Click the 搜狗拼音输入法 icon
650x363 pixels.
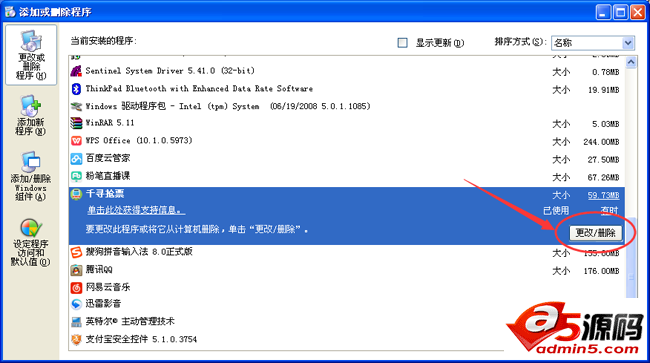tap(76, 252)
